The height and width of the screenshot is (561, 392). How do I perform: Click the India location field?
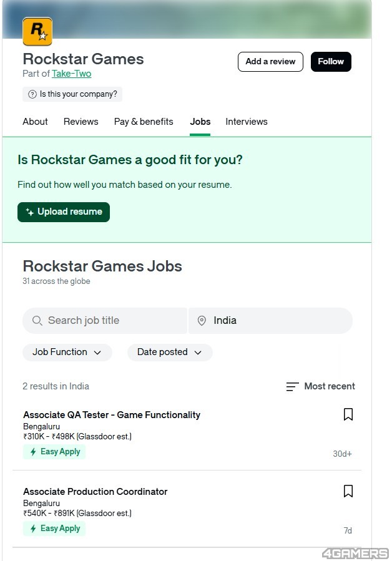click(275, 321)
